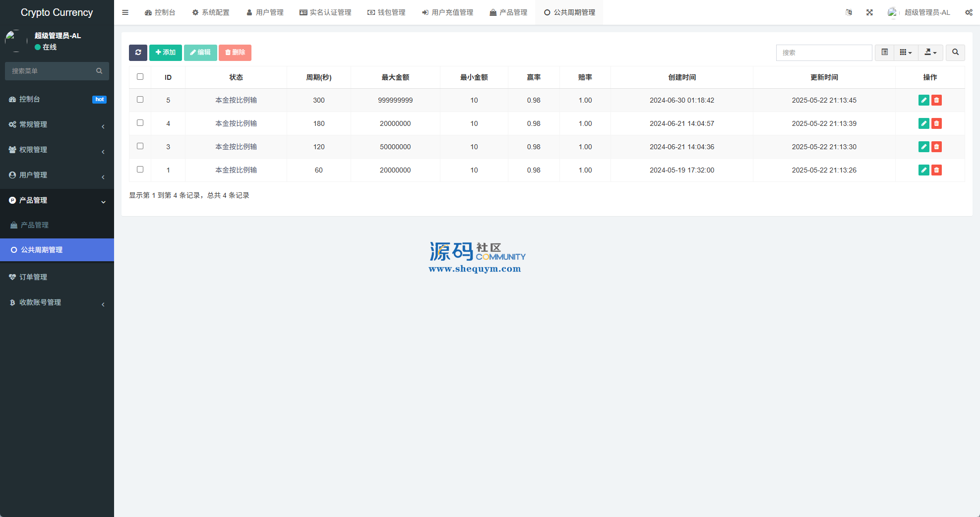Expand the 收款账号管理 sidebar menu
Viewport: 980px width, 517px height.
click(57, 302)
